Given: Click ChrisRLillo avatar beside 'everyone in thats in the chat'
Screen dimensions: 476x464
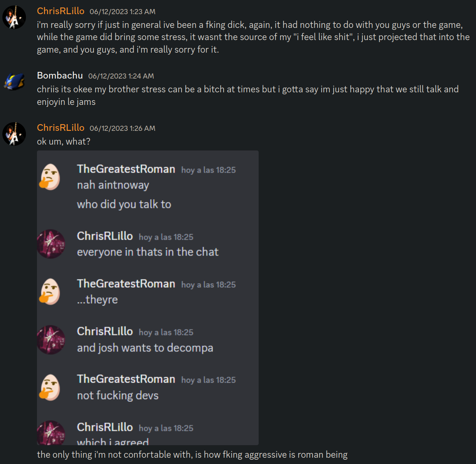Looking at the screenshot, I should (51, 244).
